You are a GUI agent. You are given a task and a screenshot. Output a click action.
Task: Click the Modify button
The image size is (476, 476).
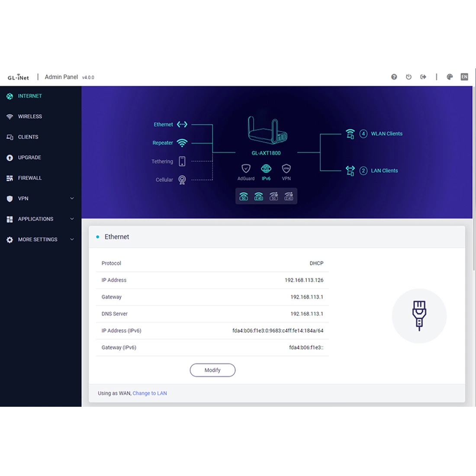(212, 370)
